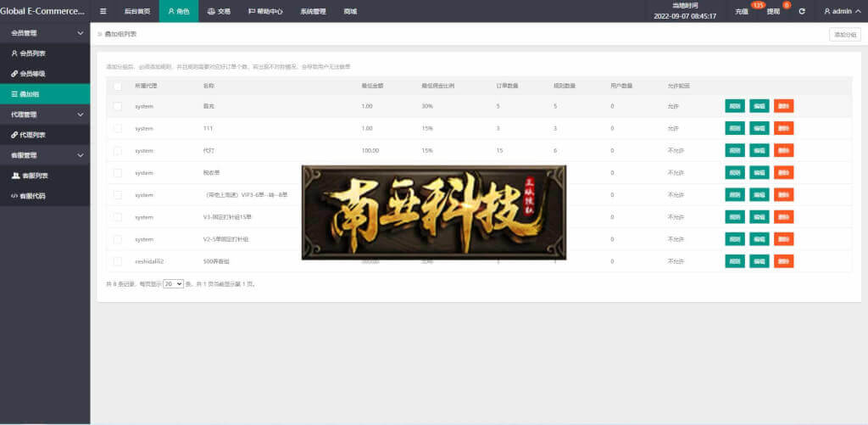Check the checkbox for the V3- row

(x=117, y=216)
